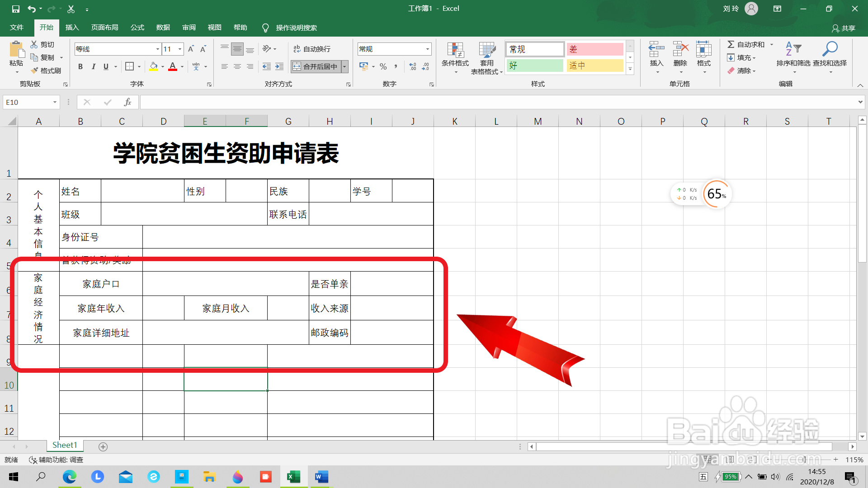Click the Increase Decimal icon
The width and height of the screenshot is (868, 488).
413,66
